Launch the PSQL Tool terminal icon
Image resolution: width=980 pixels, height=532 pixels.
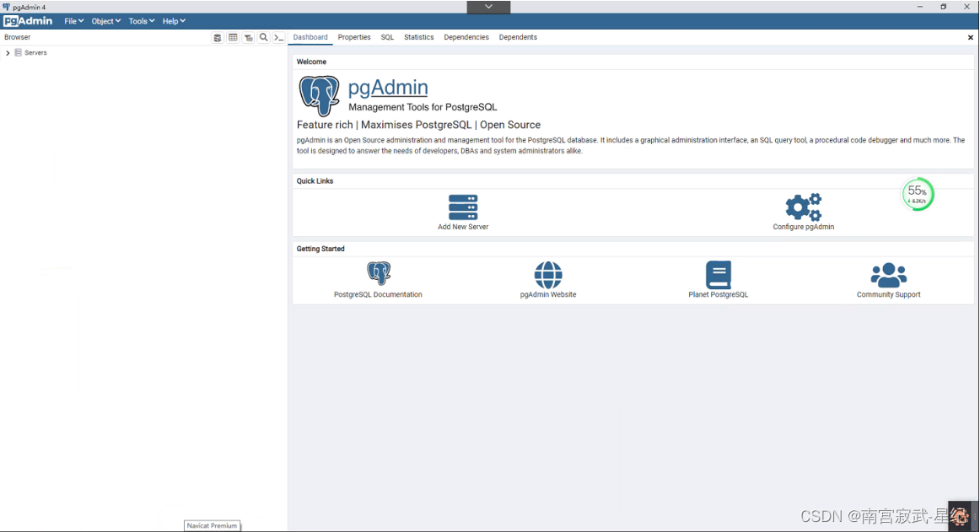point(279,37)
